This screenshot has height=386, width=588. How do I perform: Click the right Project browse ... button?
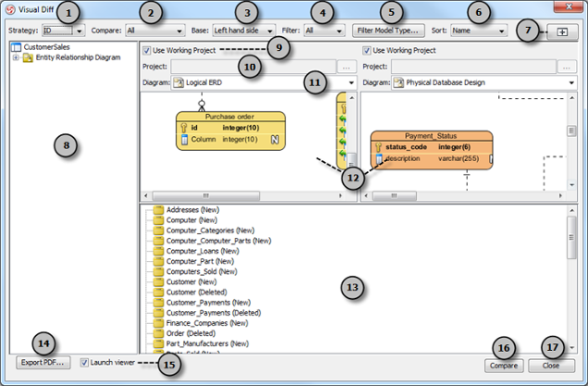click(567, 67)
